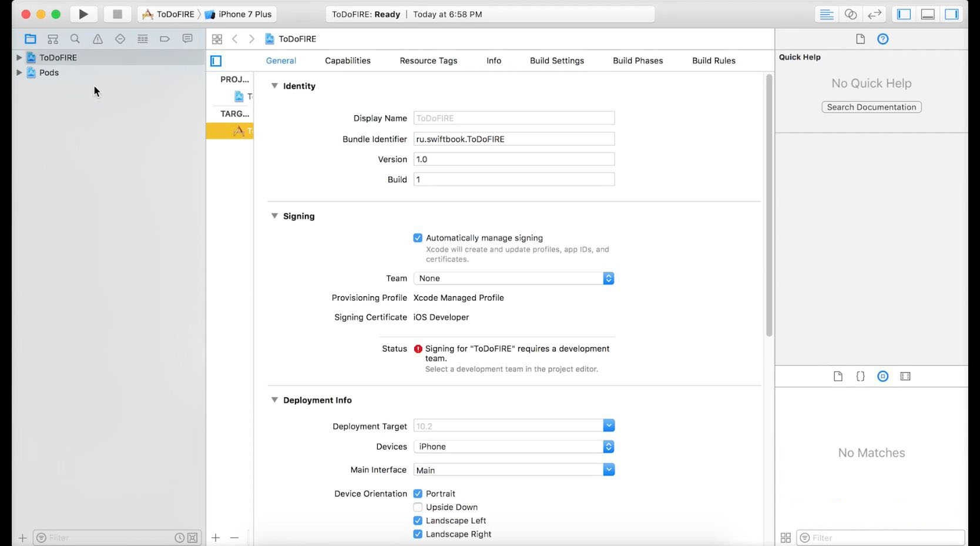Open the Devices dropdown

click(x=514, y=447)
